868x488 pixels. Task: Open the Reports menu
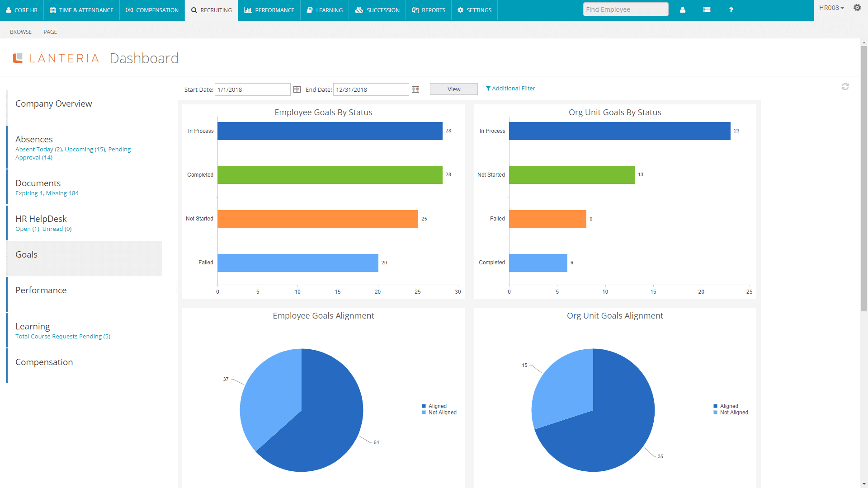coord(429,10)
